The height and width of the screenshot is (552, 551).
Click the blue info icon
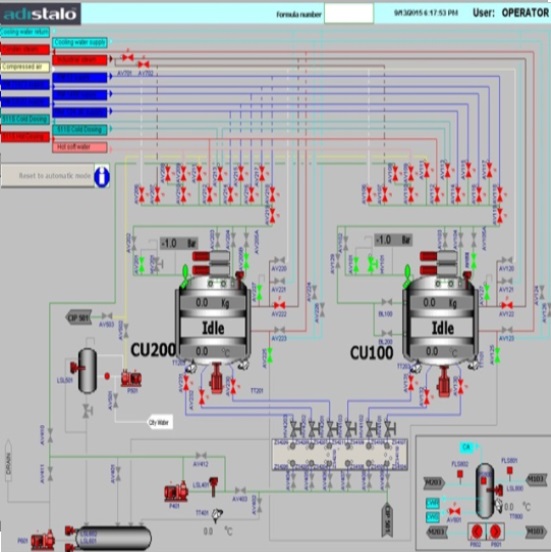[x=102, y=176]
